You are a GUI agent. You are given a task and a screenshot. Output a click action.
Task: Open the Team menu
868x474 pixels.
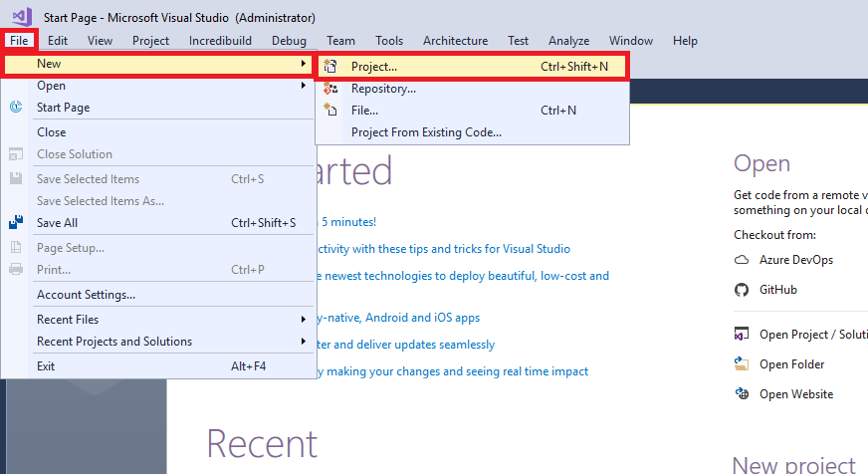tap(340, 41)
